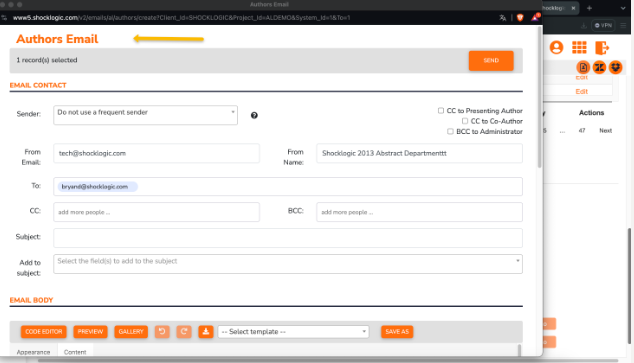Click the SAVE AS button
The height and width of the screenshot is (363, 634).
point(397,331)
